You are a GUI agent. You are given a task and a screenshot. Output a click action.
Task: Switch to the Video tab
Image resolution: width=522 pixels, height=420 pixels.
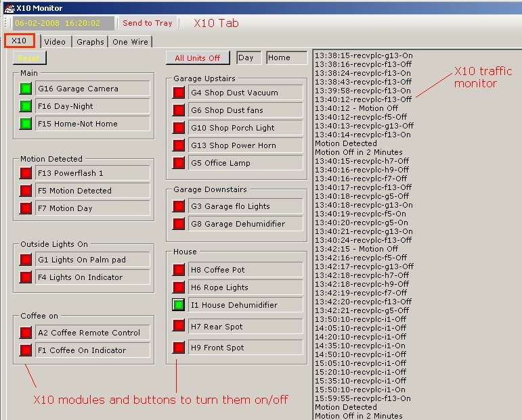[55, 42]
